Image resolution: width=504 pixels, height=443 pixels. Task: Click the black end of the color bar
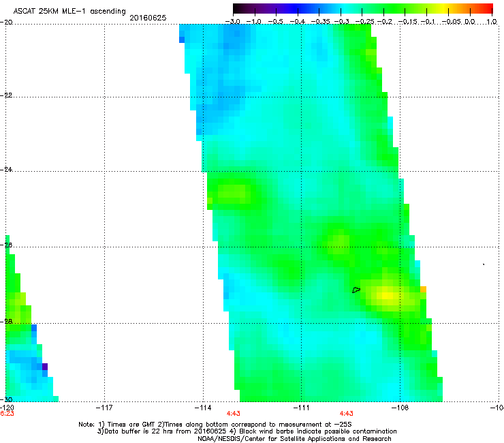(238, 8)
